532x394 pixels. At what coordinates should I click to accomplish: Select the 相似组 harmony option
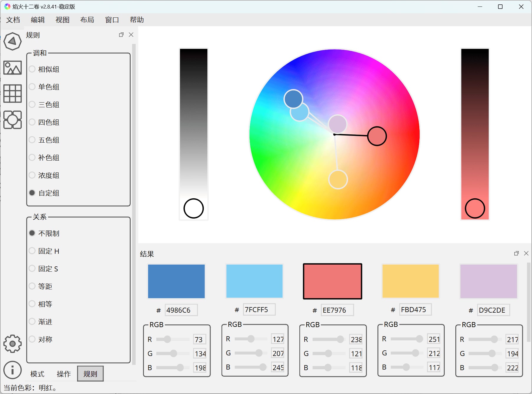point(32,69)
